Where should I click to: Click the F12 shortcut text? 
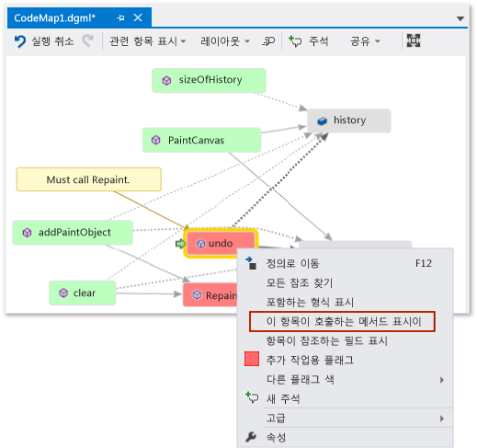(424, 263)
